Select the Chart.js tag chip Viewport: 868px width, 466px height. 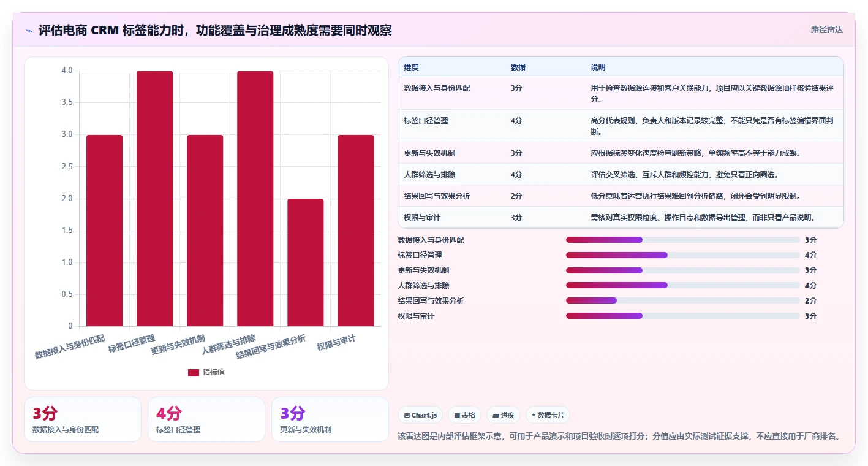tap(420, 415)
